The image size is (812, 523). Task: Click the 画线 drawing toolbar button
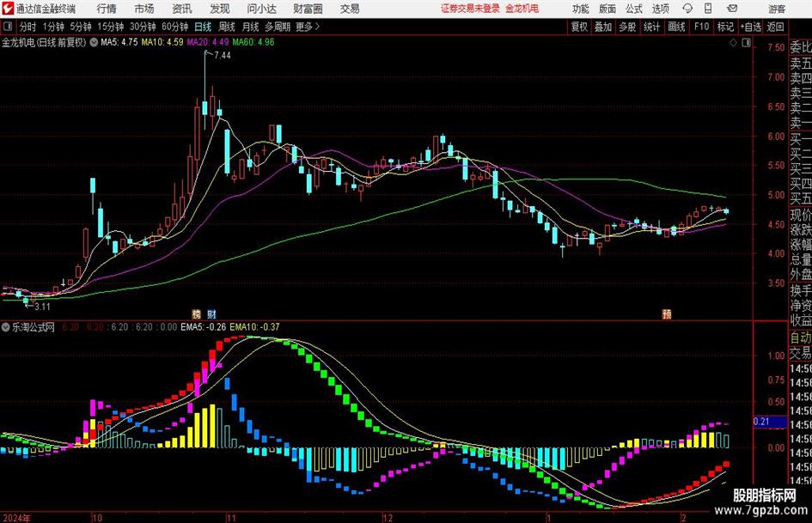pos(676,27)
